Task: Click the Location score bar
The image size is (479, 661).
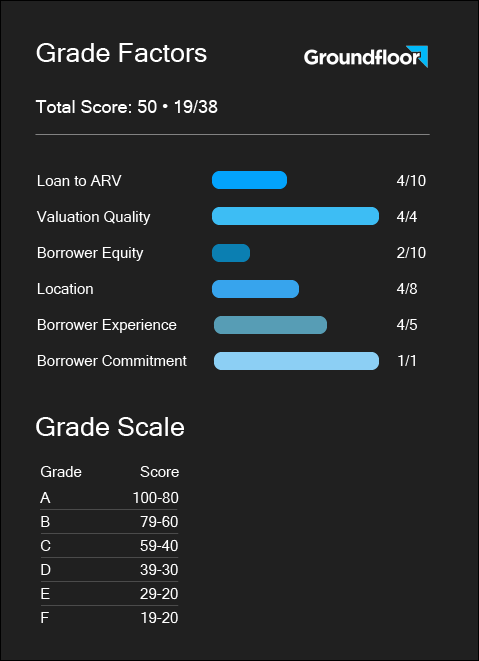Action: (x=255, y=289)
